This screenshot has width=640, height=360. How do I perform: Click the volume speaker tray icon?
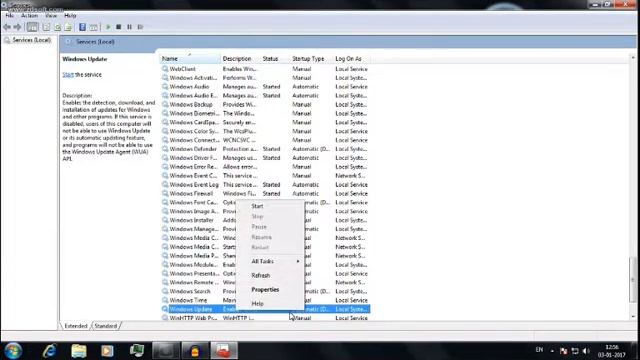click(x=587, y=351)
